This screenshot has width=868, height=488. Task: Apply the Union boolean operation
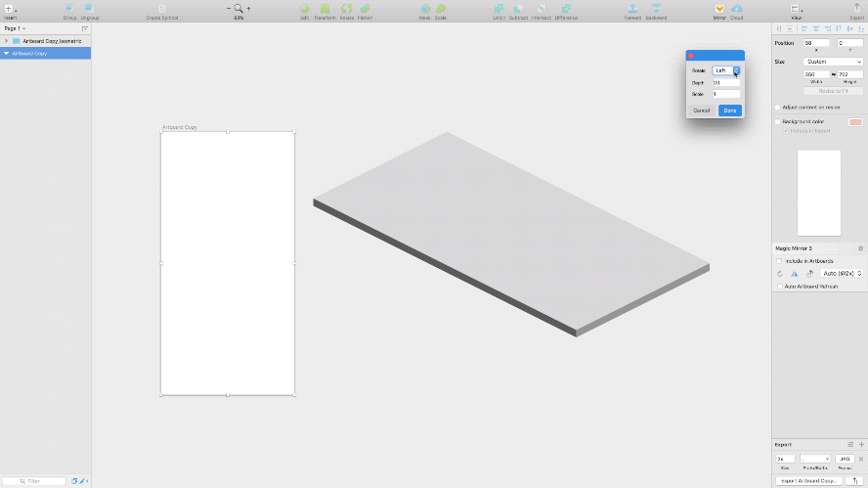pyautogui.click(x=499, y=9)
